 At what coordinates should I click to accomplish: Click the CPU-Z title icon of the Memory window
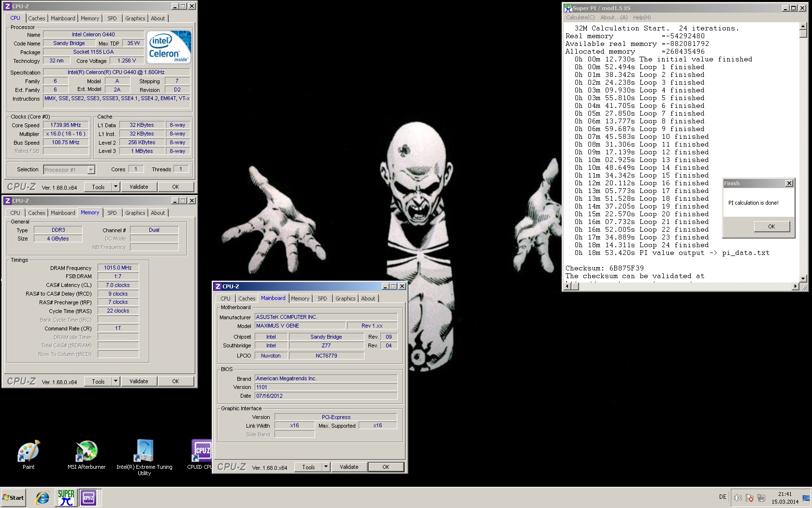pos(7,201)
